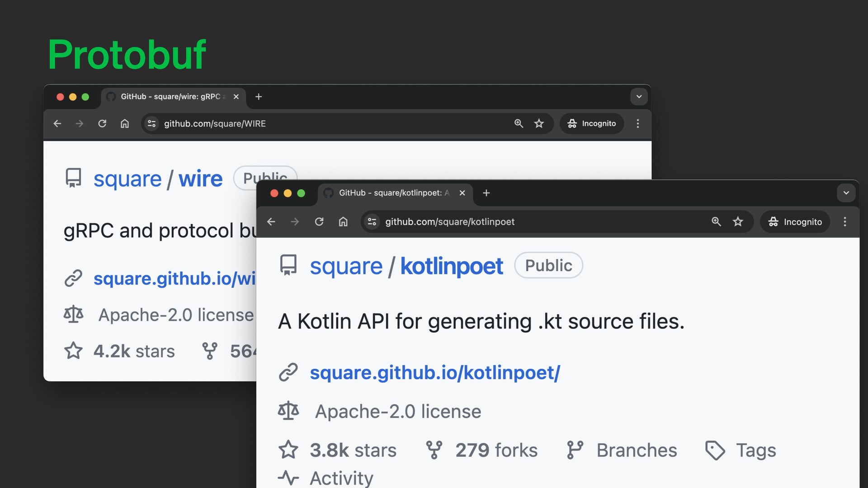
Task: Open the tab search dropdown in wire window
Action: coord(639,97)
